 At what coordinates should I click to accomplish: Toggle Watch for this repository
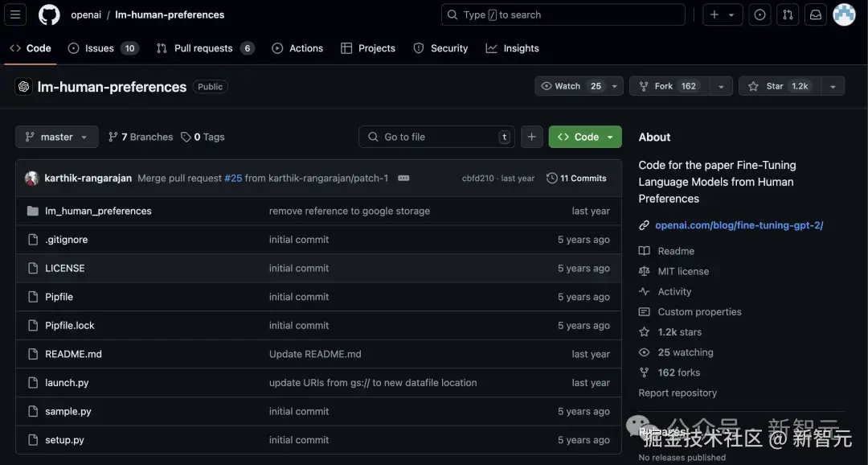point(571,86)
